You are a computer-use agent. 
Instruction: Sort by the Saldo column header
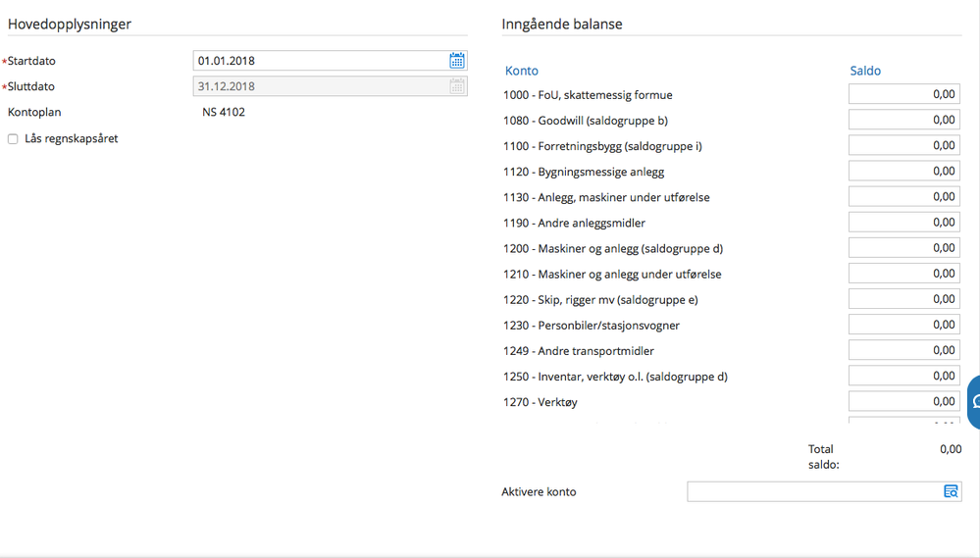[x=865, y=71]
